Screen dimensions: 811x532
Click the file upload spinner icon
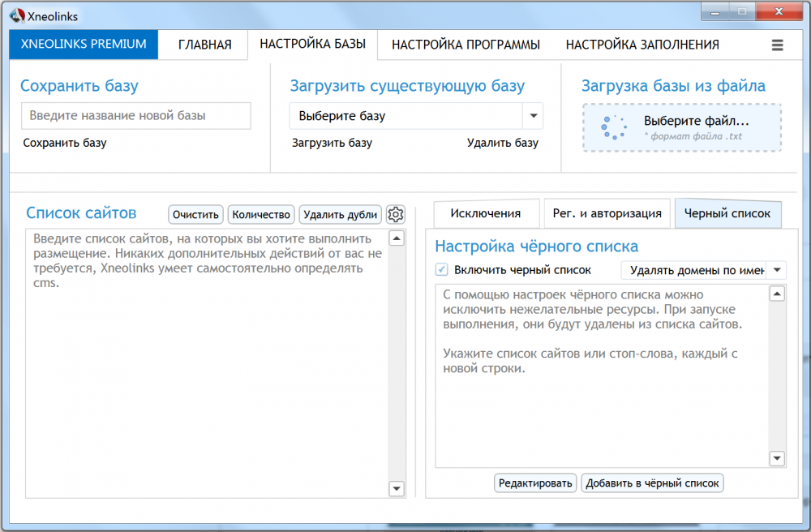pos(614,127)
